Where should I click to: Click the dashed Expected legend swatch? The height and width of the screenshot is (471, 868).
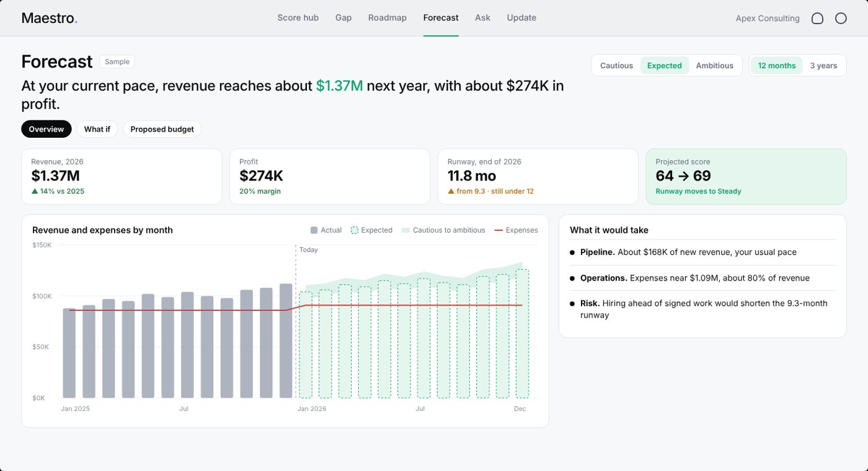tap(354, 230)
